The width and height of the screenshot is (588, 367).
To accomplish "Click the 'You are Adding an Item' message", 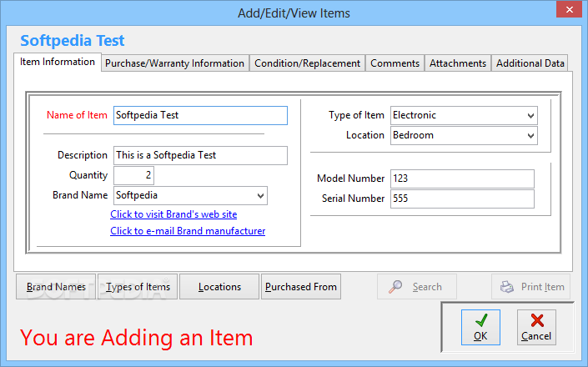I will pos(137,337).
